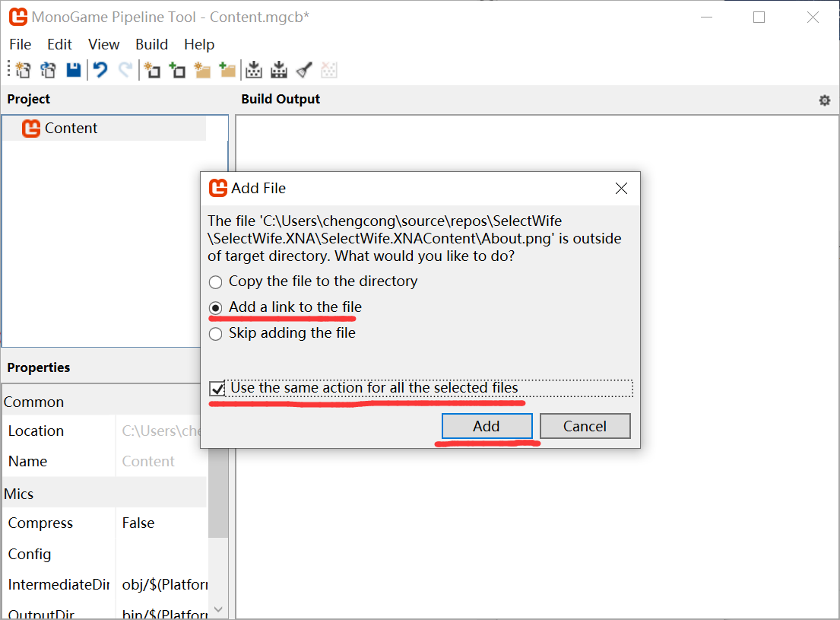Click the Open Project toolbar icon
Viewport: 840px width, 620px height.
(48, 71)
